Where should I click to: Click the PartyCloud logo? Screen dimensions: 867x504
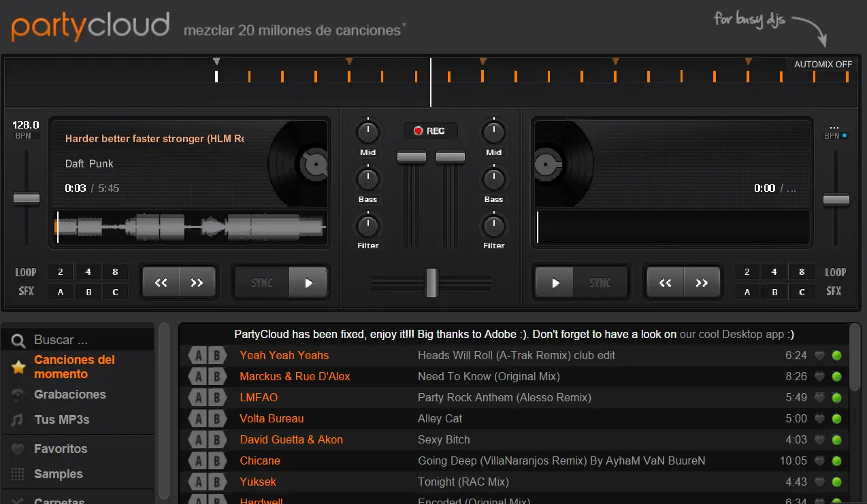tap(90, 25)
